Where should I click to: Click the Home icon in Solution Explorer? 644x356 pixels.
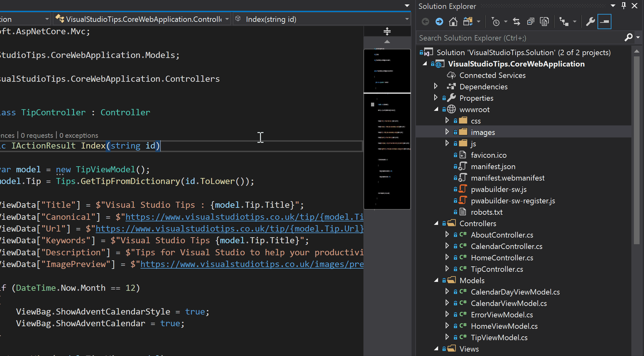click(453, 22)
